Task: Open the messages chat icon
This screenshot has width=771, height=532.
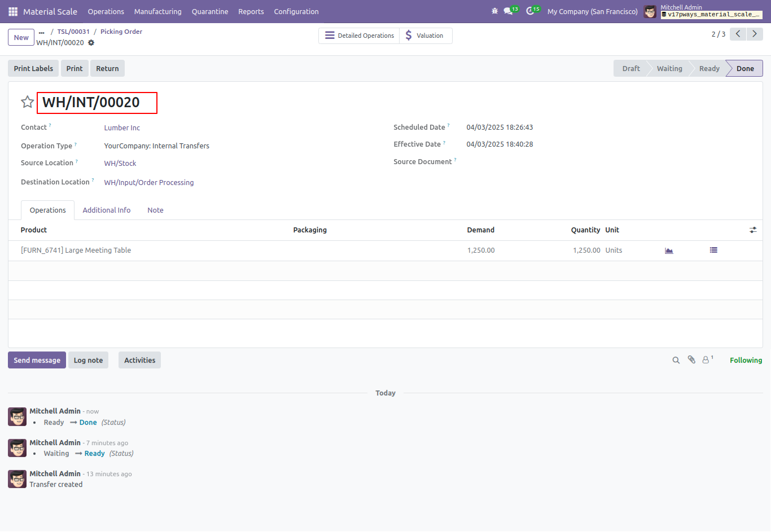Action: [x=508, y=11]
